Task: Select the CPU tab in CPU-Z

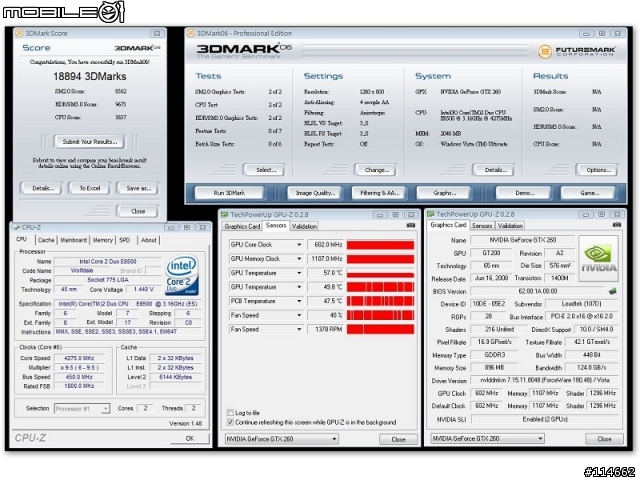Action: click(x=22, y=240)
